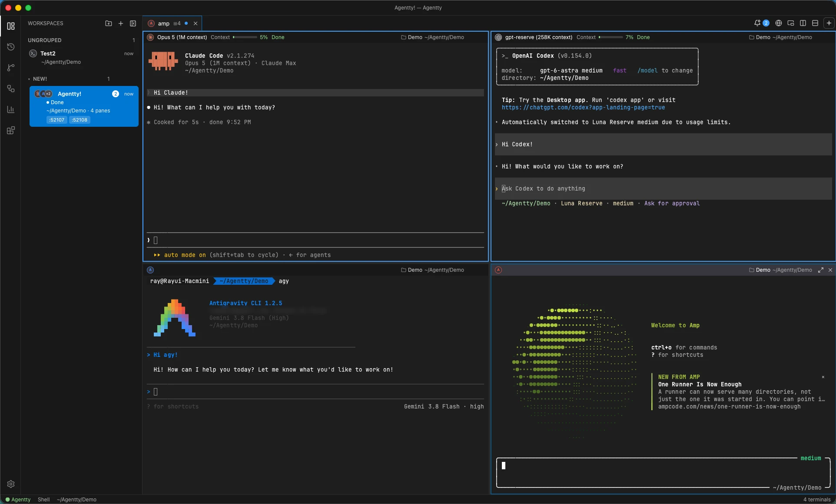Click '4 terminals' in status bar
Image resolution: width=836 pixels, height=504 pixels.
[x=817, y=500]
